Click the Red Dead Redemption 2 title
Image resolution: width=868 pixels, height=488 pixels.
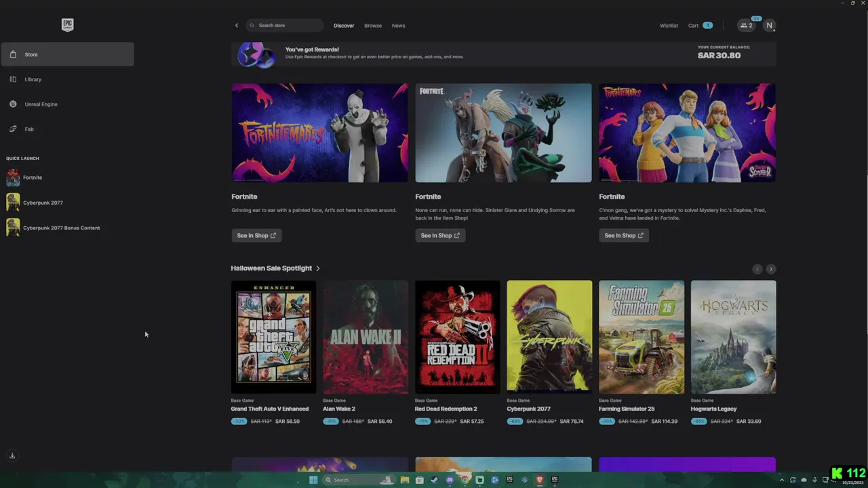click(446, 409)
